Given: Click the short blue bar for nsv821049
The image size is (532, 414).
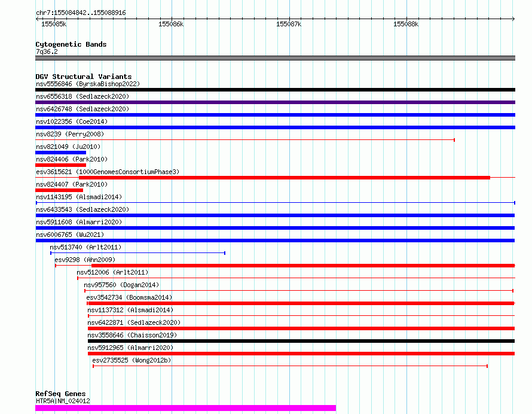Looking at the screenshot, I should (61, 153).
